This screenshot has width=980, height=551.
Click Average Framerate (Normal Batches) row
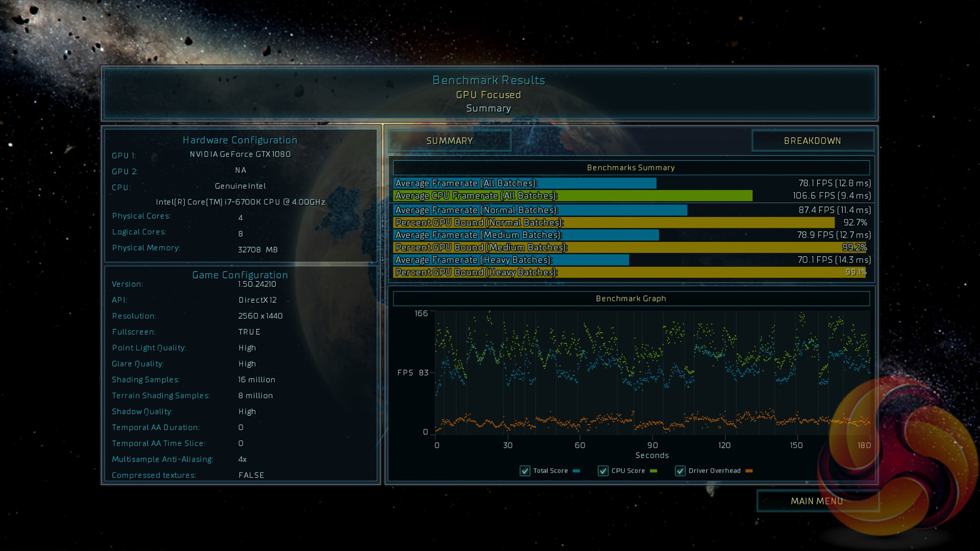(540, 210)
